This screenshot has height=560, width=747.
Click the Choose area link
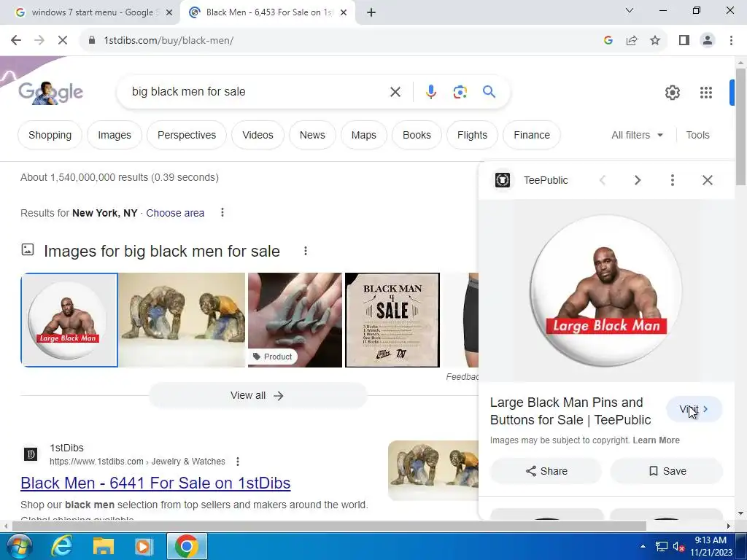175,213
